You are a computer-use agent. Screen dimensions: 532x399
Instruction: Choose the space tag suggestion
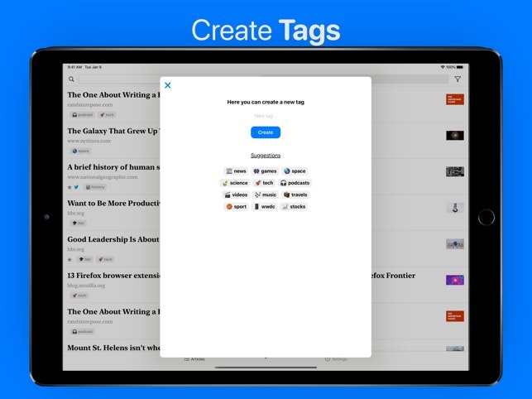click(295, 171)
